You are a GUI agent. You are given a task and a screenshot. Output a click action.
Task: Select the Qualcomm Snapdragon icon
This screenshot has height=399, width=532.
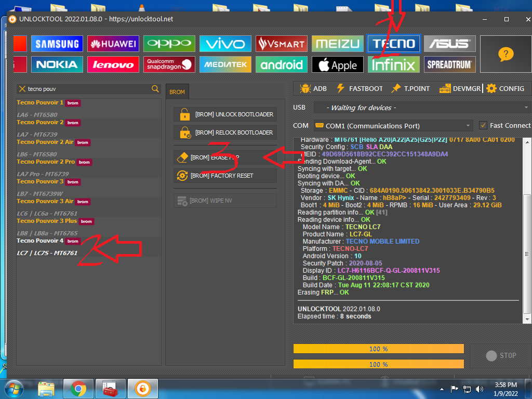(x=169, y=64)
